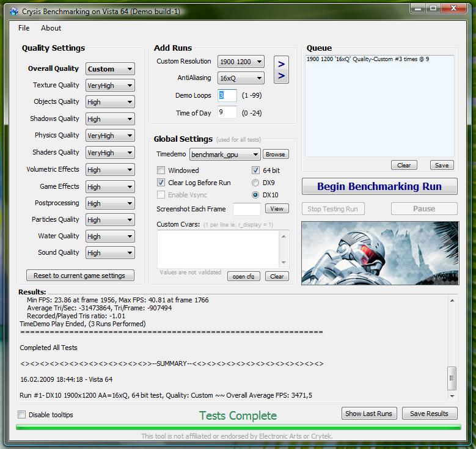The width and height of the screenshot is (476, 449).
Task: Click the Overall Average FPS result line
Action: pyautogui.click(x=166, y=395)
